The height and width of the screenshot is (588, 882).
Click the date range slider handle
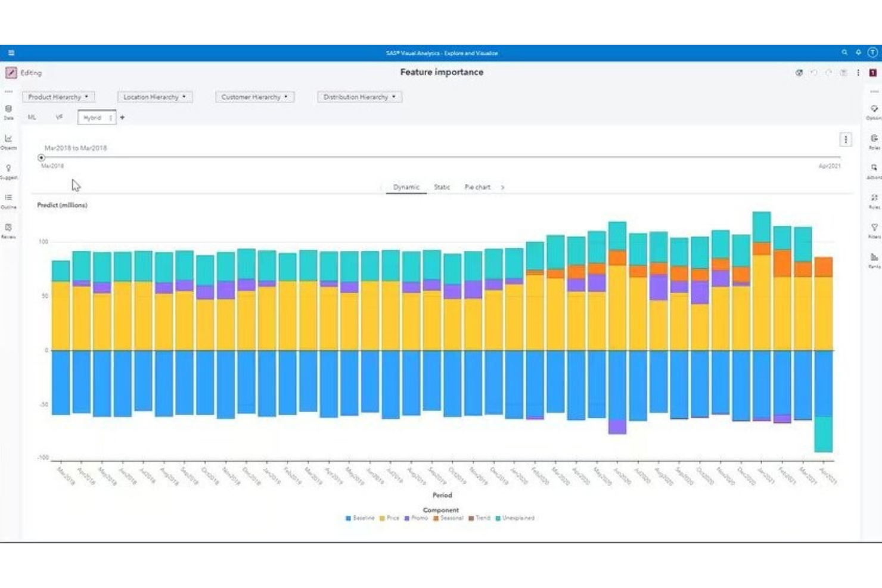point(41,158)
